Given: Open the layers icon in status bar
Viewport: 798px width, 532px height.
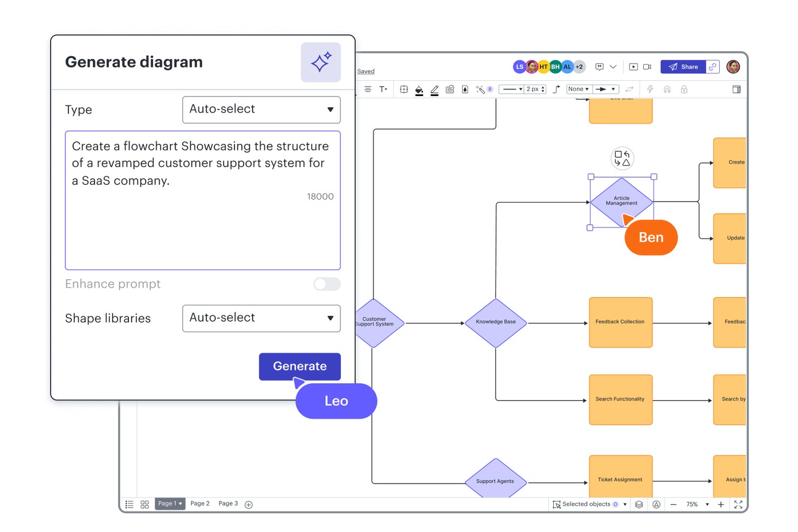Looking at the screenshot, I should [639, 505].
